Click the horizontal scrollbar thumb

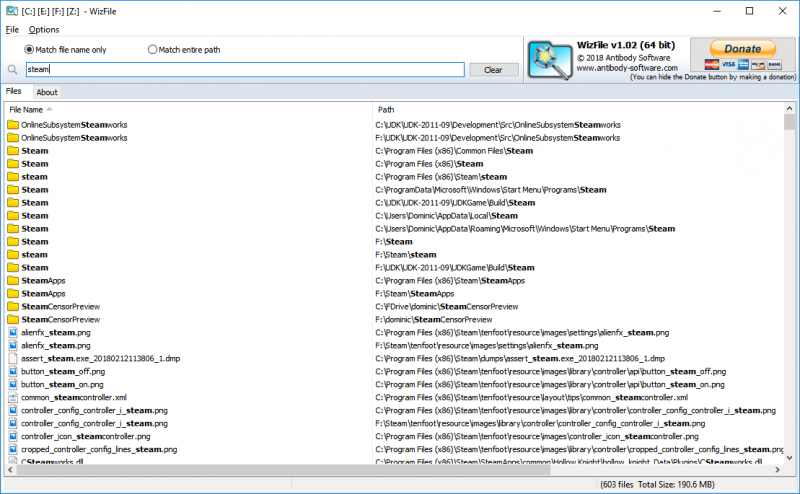[x=284, y=470]
